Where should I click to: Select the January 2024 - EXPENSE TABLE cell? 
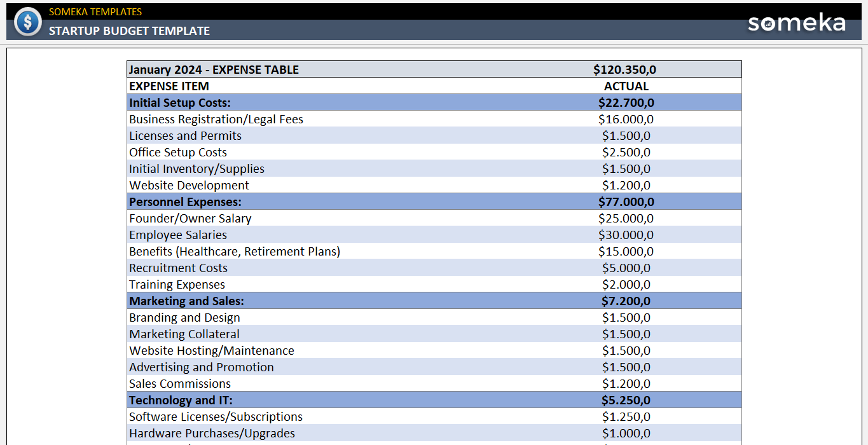point(214,69)
